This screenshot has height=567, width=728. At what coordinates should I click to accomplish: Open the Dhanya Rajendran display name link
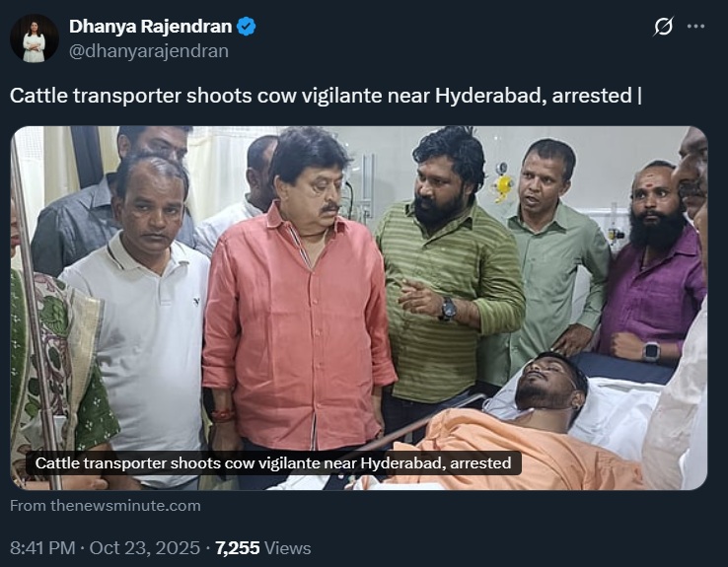(x=151, y=27)
